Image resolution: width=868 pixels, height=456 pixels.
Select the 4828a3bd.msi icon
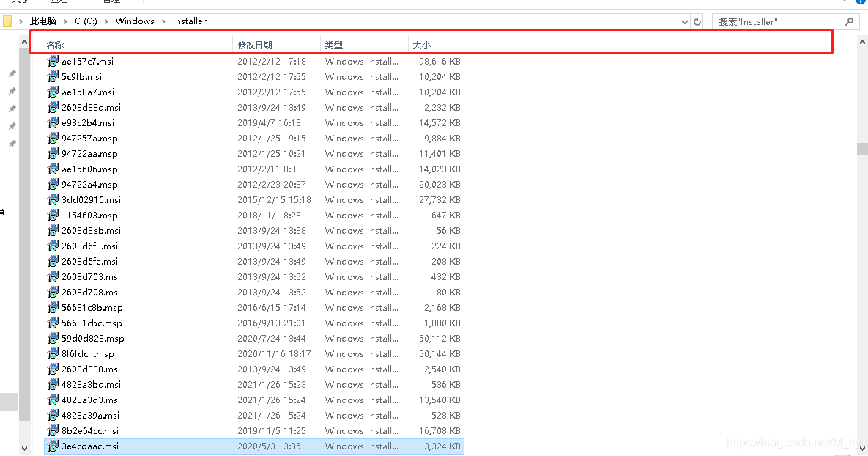point(53,385)
